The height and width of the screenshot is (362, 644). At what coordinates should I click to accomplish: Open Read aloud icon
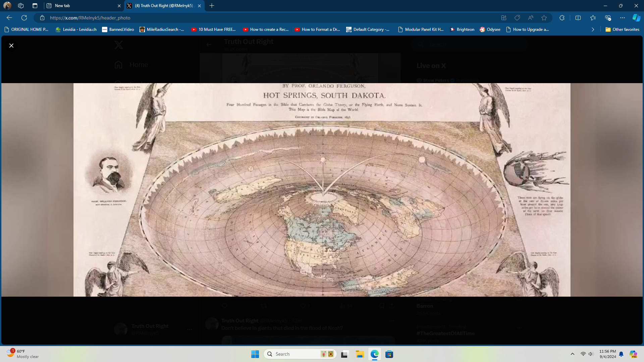coord(531,18)
